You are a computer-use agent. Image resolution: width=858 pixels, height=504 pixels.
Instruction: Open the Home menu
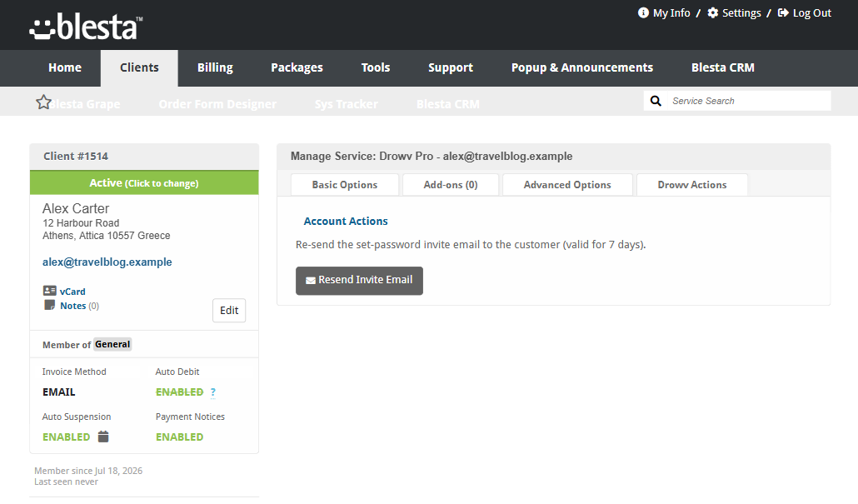pyautogui.click(x=65, y=67)
